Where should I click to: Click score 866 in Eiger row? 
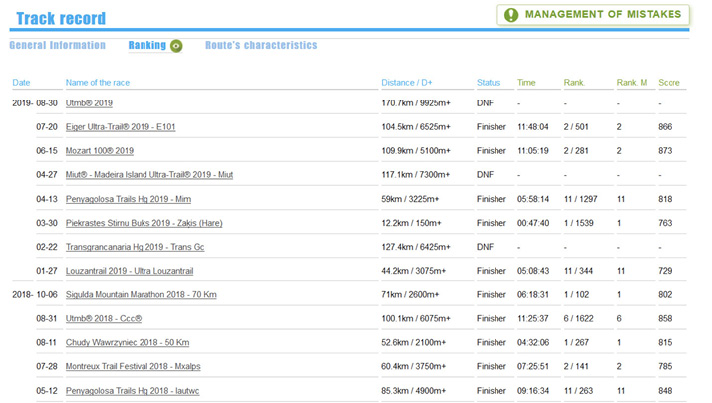(665, 127)
